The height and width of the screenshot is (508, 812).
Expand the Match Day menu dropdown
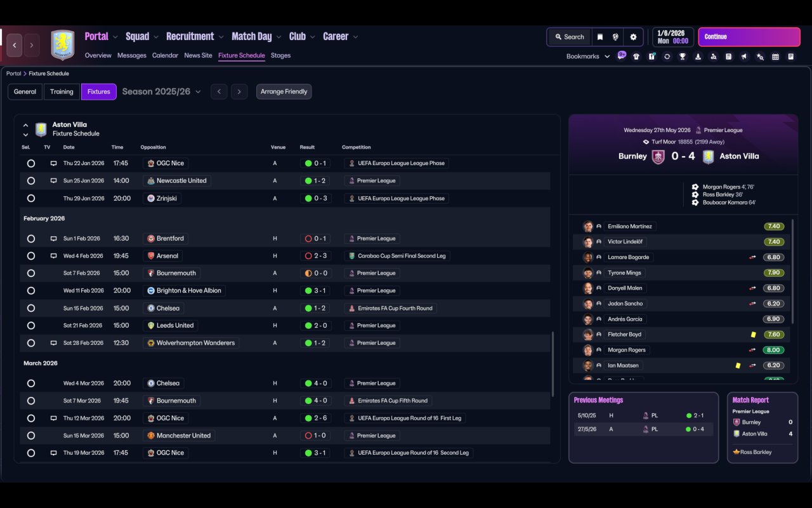[x=278, y=37]
